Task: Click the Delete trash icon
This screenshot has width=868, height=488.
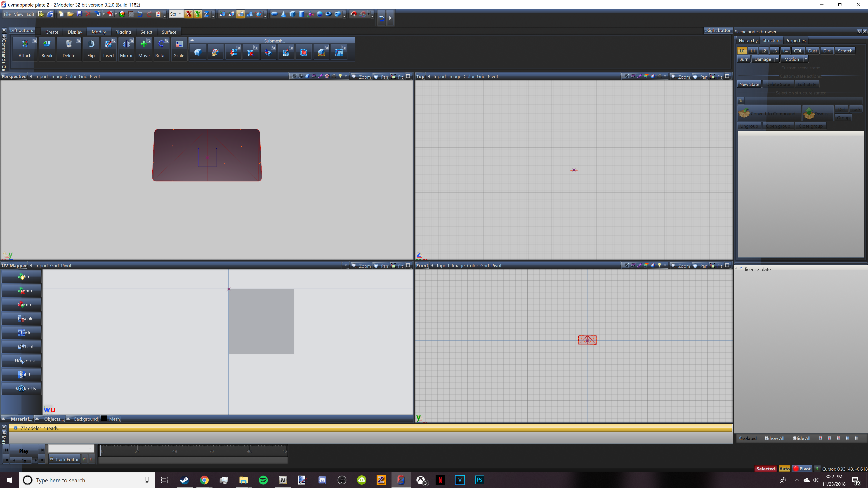Action: coord(69,45)
